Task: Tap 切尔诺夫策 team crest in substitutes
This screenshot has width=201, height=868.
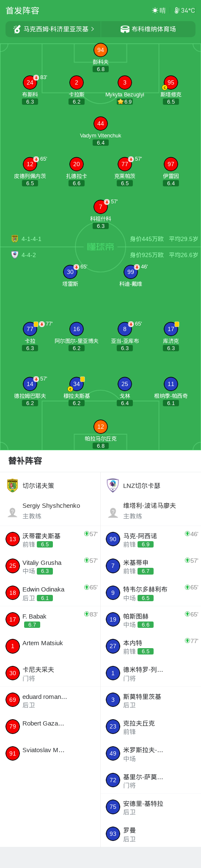Action: pyautogui.click(x=13, y=485)
